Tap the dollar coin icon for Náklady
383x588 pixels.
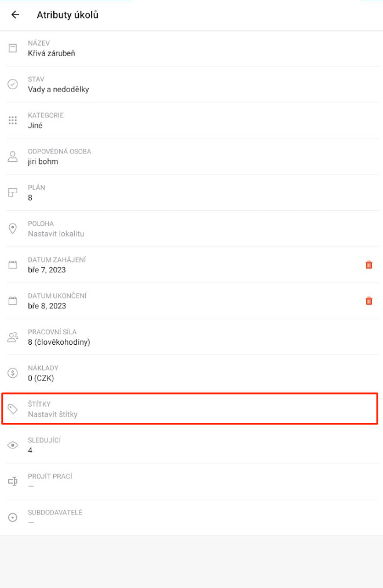[13, 372]
